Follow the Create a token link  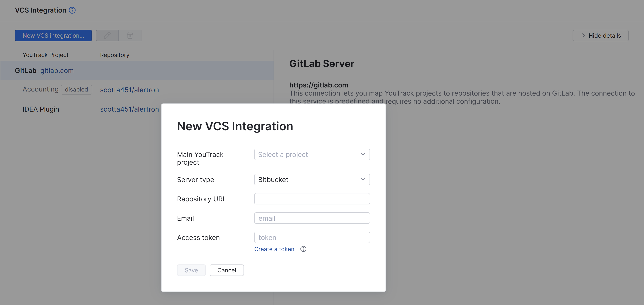click(x=274, y=249)
